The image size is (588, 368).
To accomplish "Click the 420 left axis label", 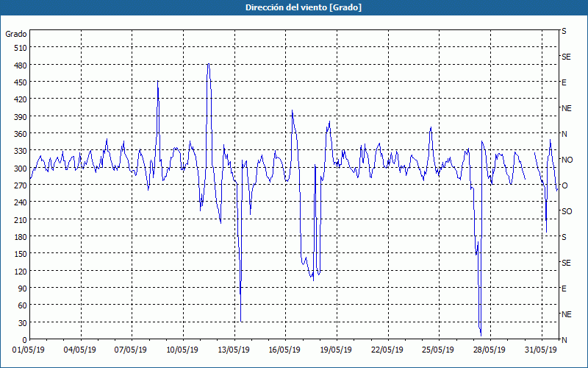I will pos(21,99).
